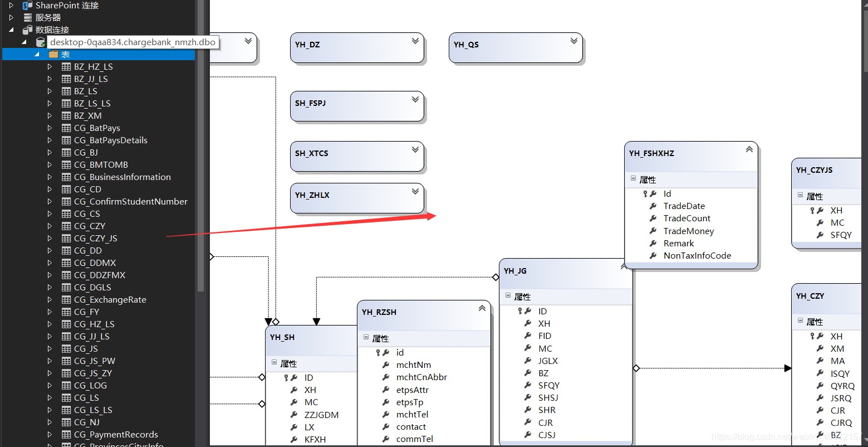Click the 服务器 server icon
Image resolution: width=868 pixels, height=447 pixels.
(x=27, y=18)
